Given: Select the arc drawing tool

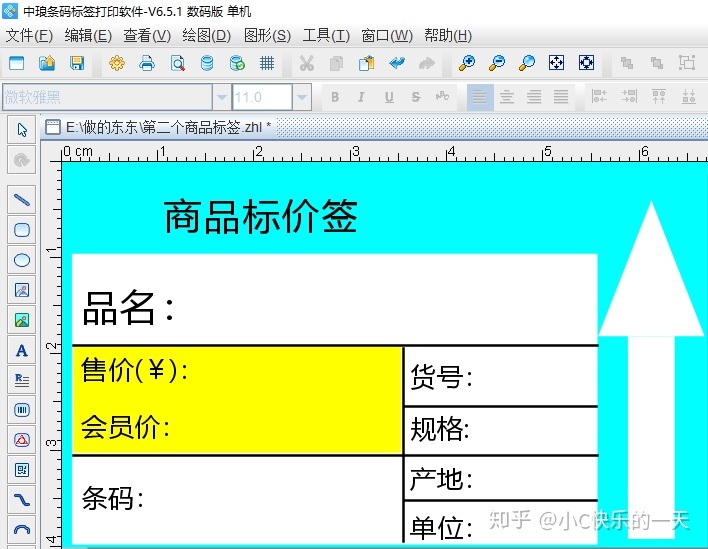Looking at the screenshot, I should (22, 529).
